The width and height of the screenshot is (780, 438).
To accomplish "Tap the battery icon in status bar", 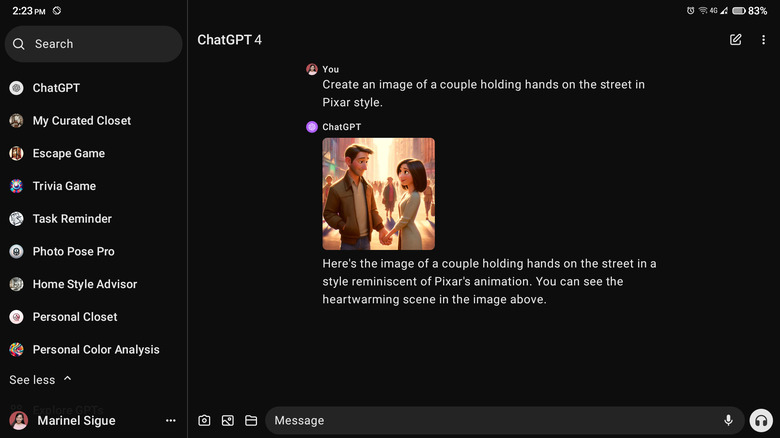I will pyautogui.click(x=739, y=10).
